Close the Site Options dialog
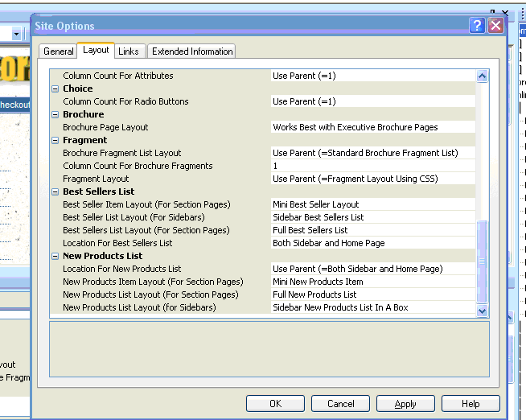526x420 pixels. click(x=495, y=26)
